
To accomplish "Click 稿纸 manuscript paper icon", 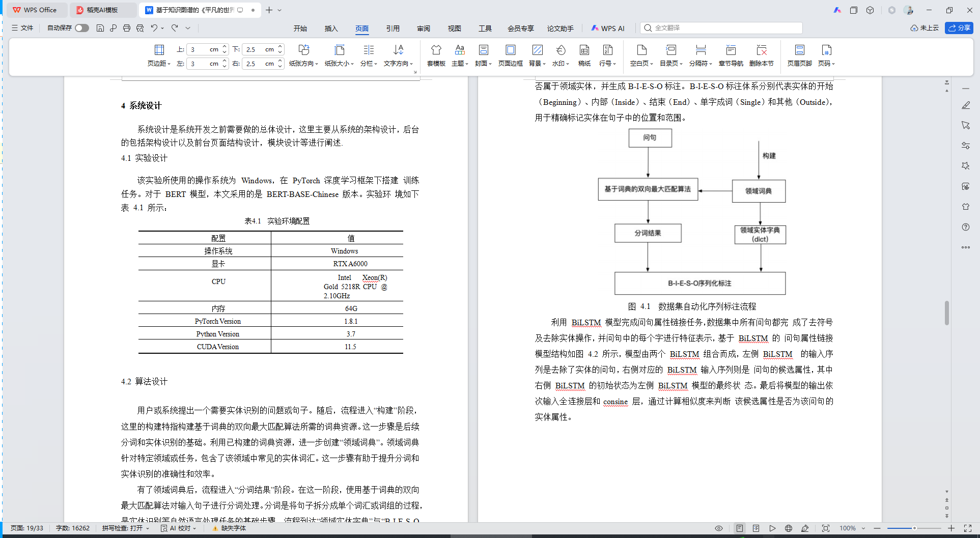I will pos(584,55).
